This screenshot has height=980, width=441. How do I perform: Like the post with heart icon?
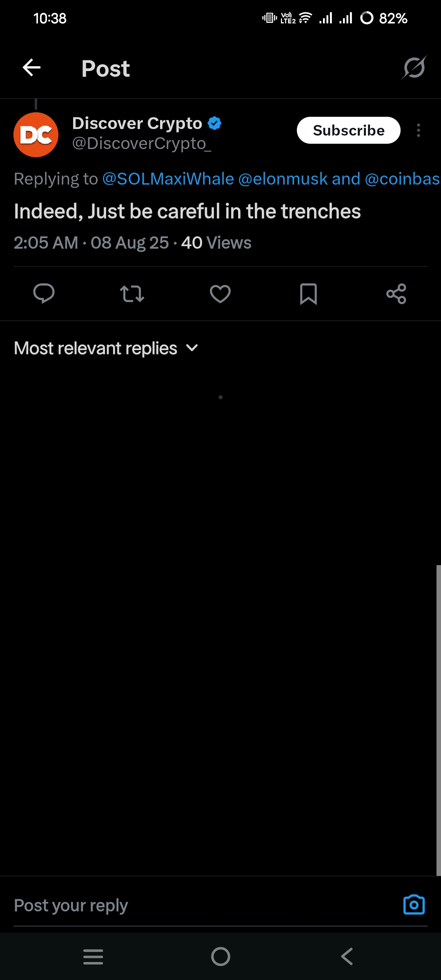(220, 294)
